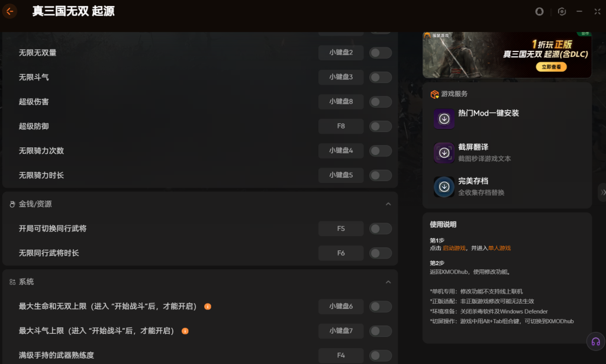This screenshot has height=364, width=606.
Task: Enable the 无限无双量 toggle
Action: click(x=381, y=53)
